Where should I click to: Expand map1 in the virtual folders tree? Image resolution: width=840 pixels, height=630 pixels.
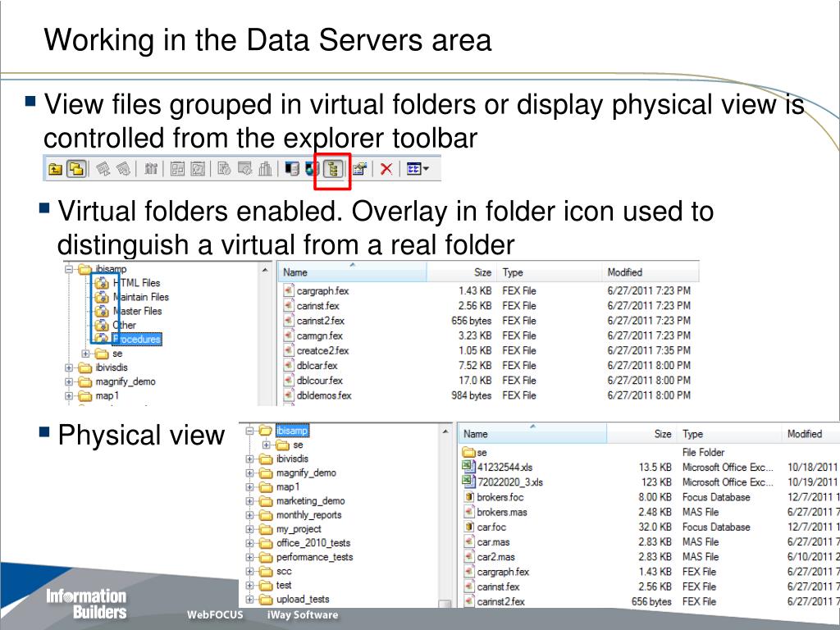(x=69, y=396)
